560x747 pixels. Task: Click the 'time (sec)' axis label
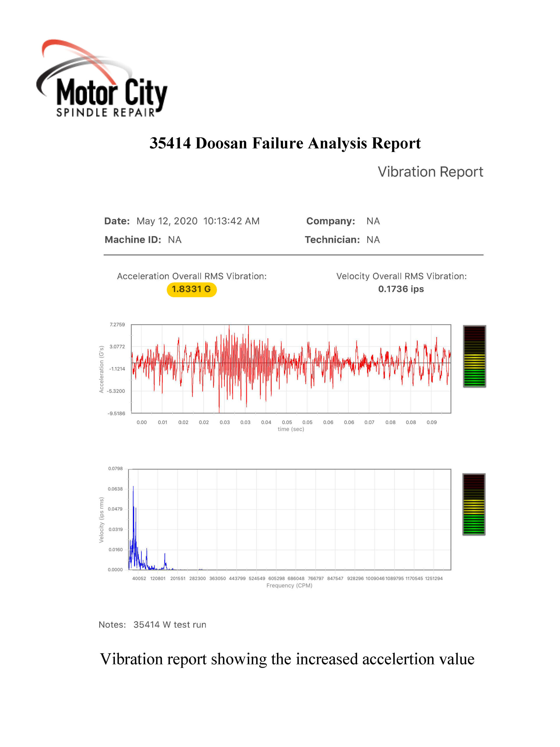click(x=290, y=429)
